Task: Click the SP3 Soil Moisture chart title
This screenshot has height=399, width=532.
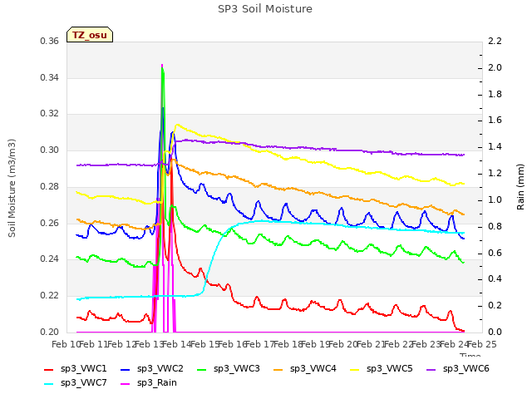Action: coord(265,9)
